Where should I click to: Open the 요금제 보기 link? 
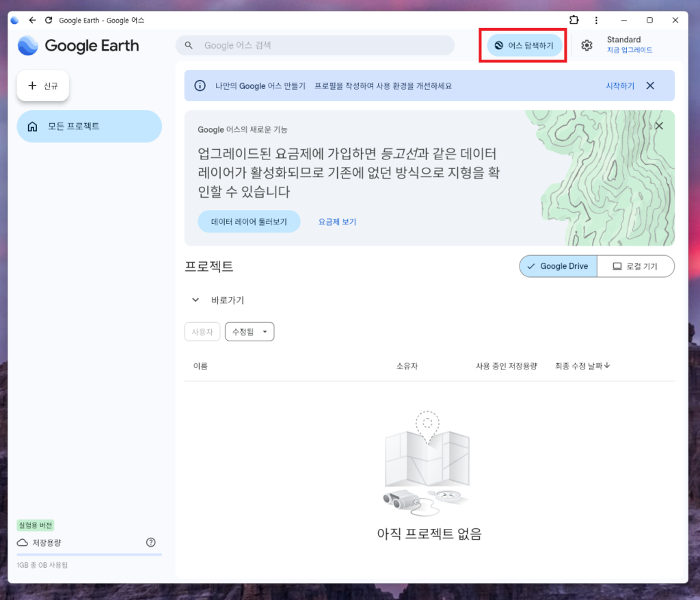(337, 222)
